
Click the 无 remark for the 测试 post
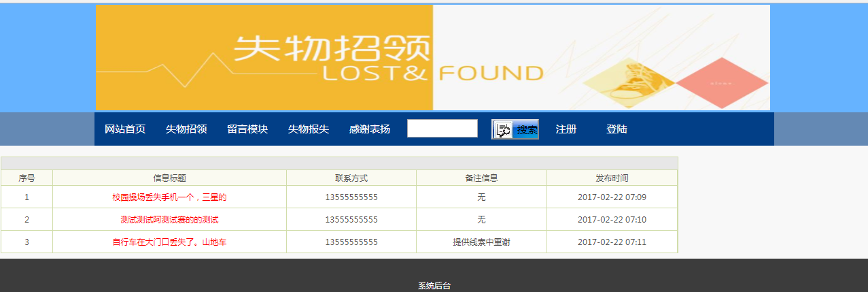click(x=482, y=220)
